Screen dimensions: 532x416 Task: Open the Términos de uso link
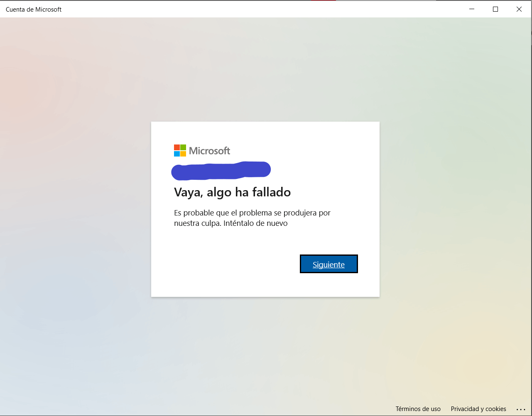[x=418, y=409]
